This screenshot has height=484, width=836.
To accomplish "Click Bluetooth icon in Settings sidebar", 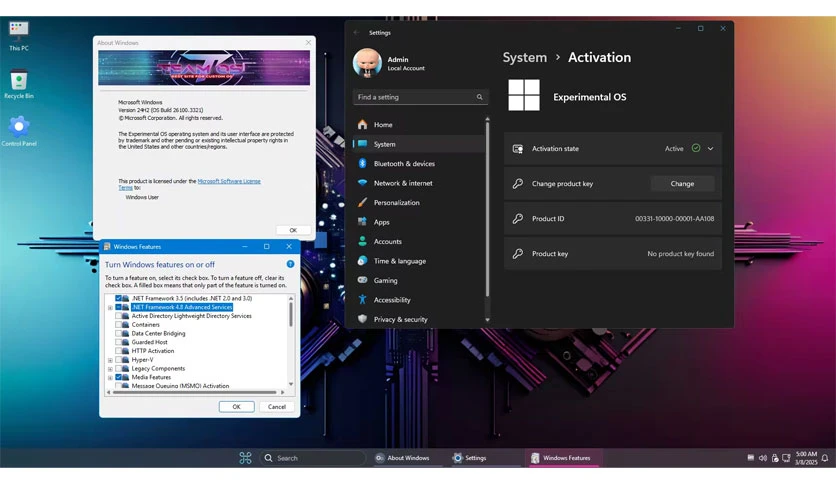I will pyautogui.click(x=363, y=163).
